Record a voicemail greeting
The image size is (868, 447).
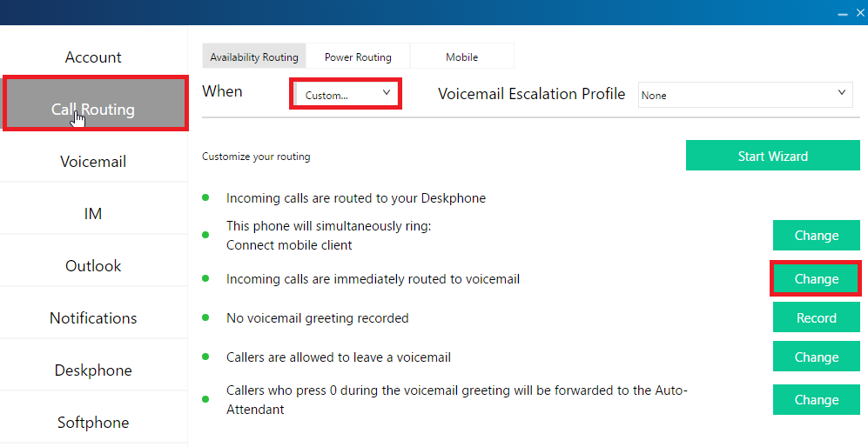(816, 318)
